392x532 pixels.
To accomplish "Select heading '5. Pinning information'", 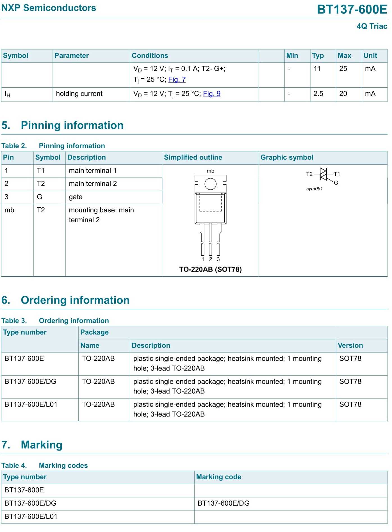I will (x=62, y=125).
